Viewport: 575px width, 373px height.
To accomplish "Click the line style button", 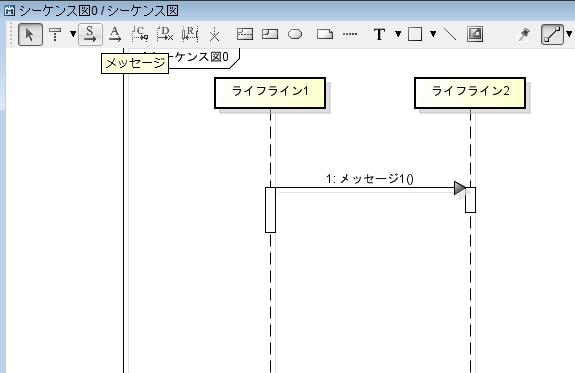I will click(x=552, y=34).
